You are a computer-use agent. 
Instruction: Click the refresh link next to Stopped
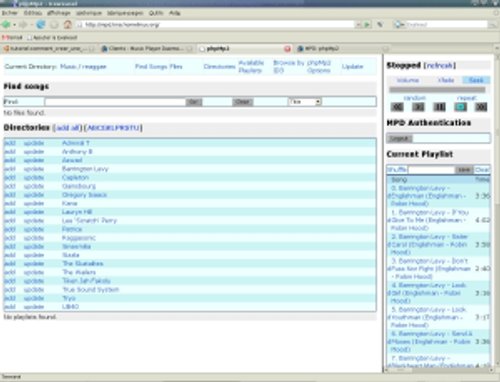439,65
